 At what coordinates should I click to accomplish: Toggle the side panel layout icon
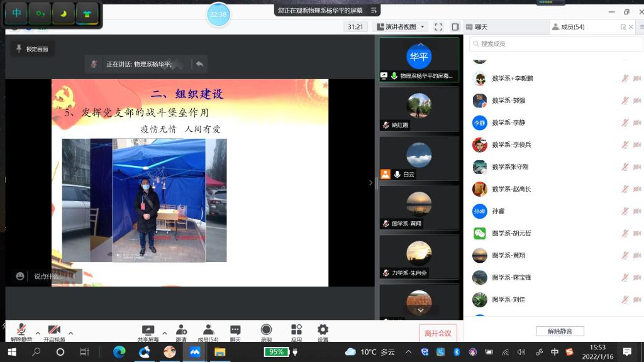point(455,27)
